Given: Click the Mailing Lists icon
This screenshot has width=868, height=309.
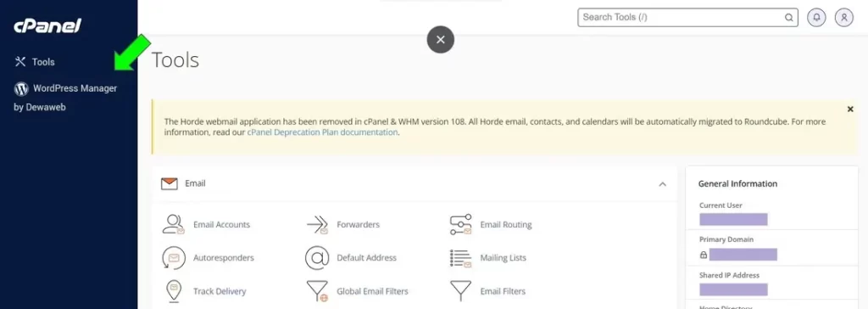Looking at the screenshot, I should (x=460, y=258).
